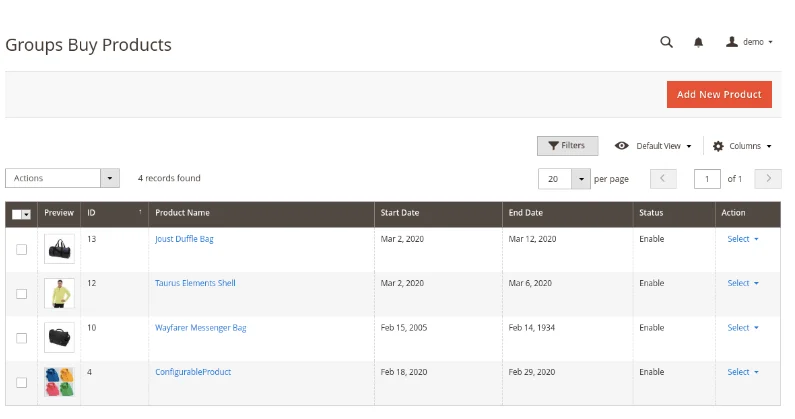Click the Taurus Elements Shell preview thumbnail

tap(59, 293)
